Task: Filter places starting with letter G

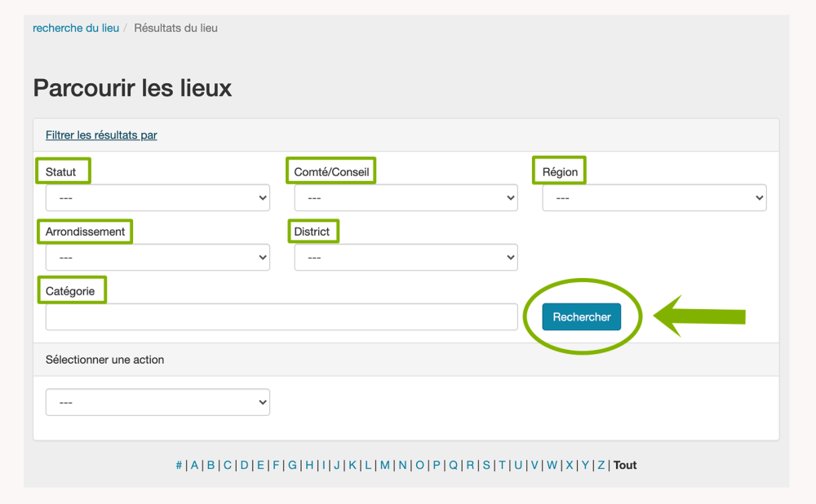Action: (x=292, y=465)
